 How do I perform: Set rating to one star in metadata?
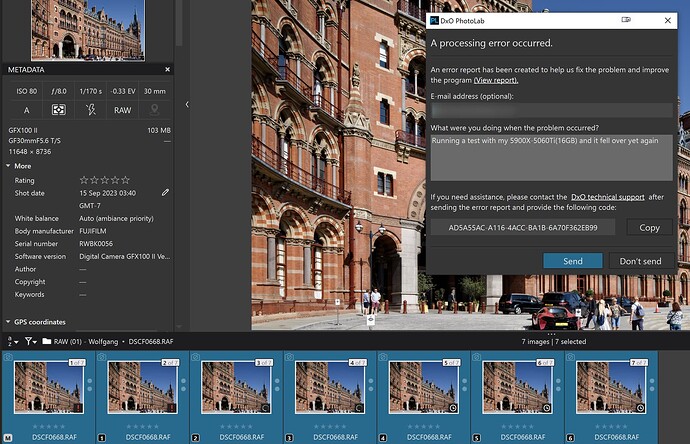[83, 180]
